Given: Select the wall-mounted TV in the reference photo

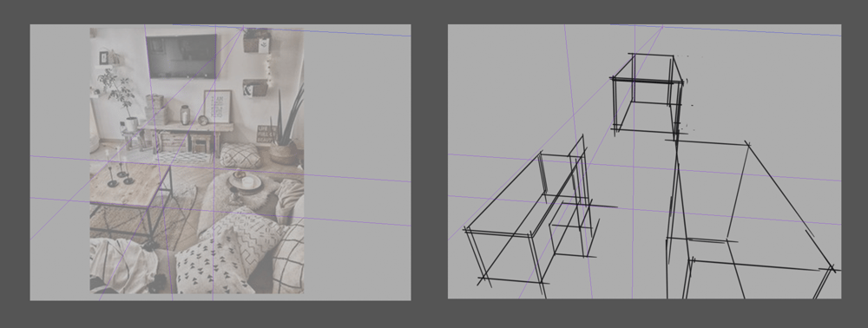Looking at the screenshot, I should click(x=181, y=56).
